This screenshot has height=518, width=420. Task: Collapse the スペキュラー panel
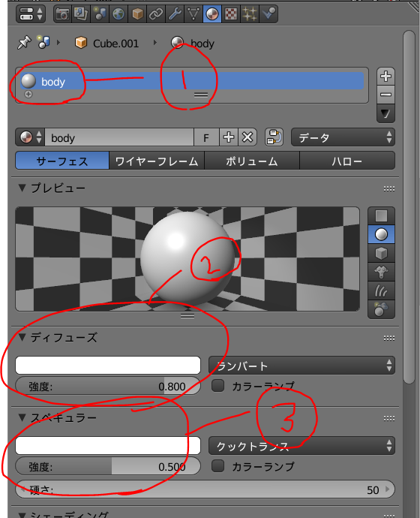tap(22, 417)
